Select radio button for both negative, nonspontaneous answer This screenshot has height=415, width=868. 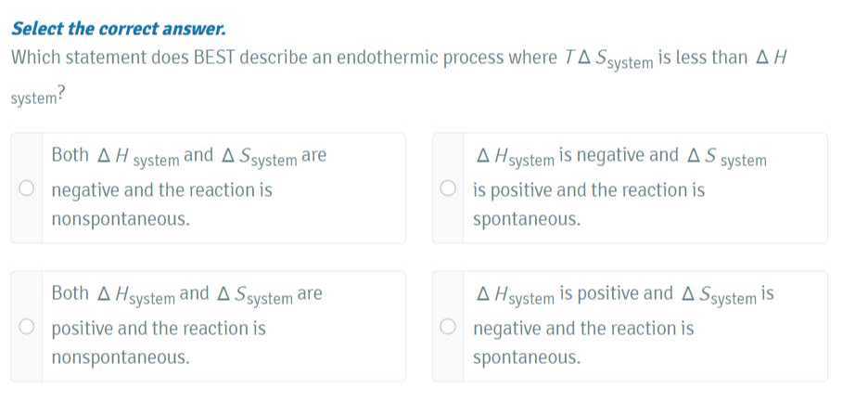tap(27, 189)
